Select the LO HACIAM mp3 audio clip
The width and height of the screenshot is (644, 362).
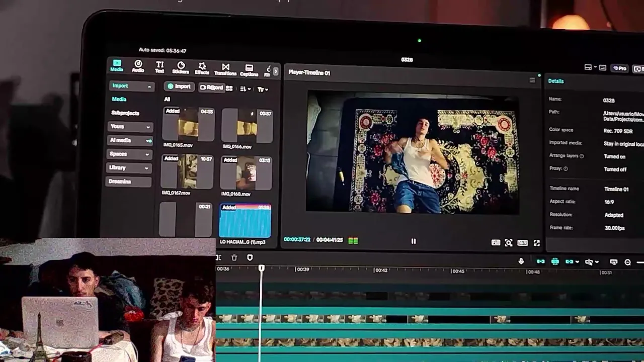coord(245,221)
